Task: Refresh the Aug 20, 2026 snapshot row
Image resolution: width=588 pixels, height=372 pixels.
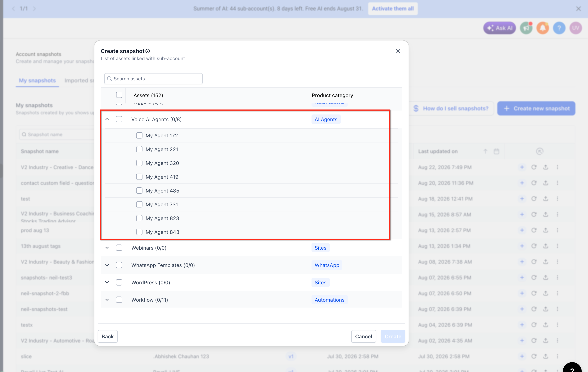Action: 534,183
